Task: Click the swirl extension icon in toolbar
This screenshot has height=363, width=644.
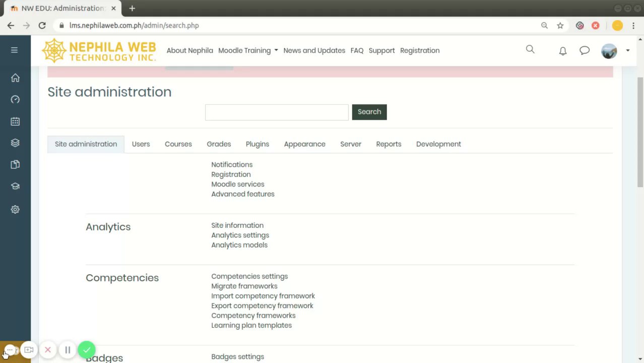Action: 579,25
